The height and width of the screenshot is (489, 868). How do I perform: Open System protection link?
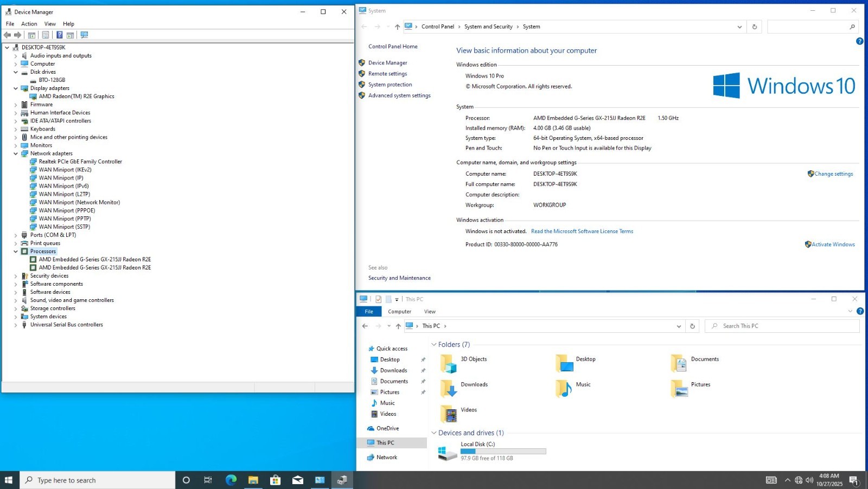390,85
